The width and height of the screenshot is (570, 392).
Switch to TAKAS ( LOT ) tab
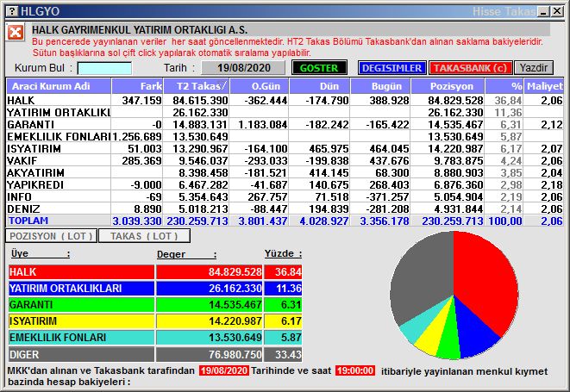pyautogui.click(x=144, y=236)
